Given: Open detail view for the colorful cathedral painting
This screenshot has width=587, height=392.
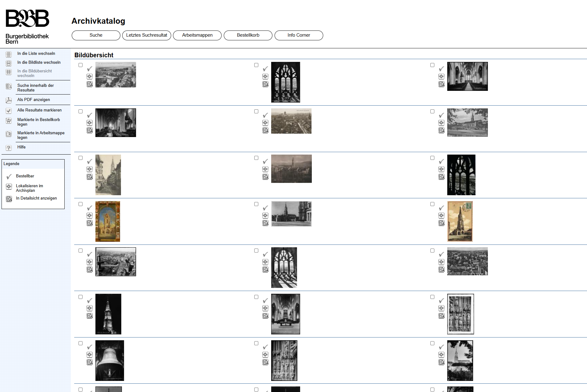Looking at the screenshot, I should (89, 223).
